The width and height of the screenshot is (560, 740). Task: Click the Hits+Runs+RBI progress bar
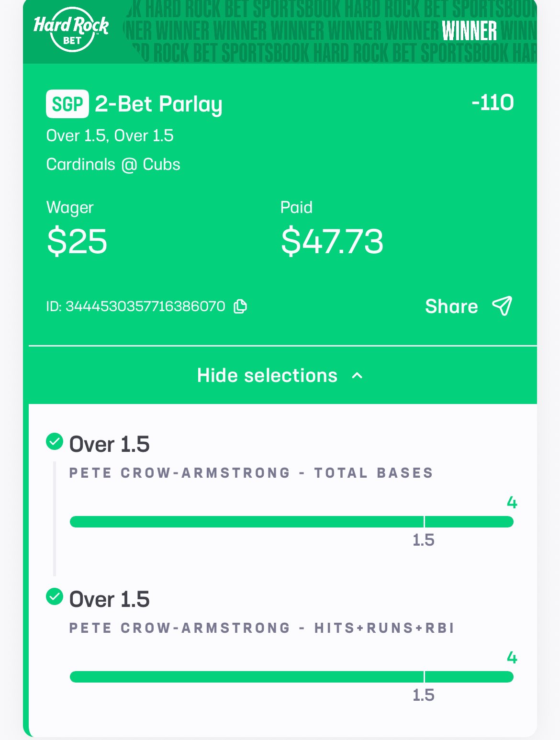291,677
